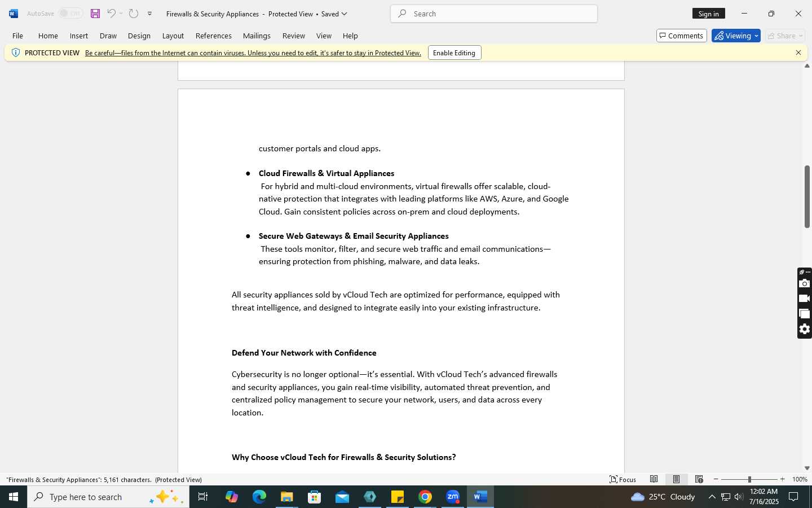Open Zoom app from taskbar
812x508 pixels.
click(x=453, y=497)
